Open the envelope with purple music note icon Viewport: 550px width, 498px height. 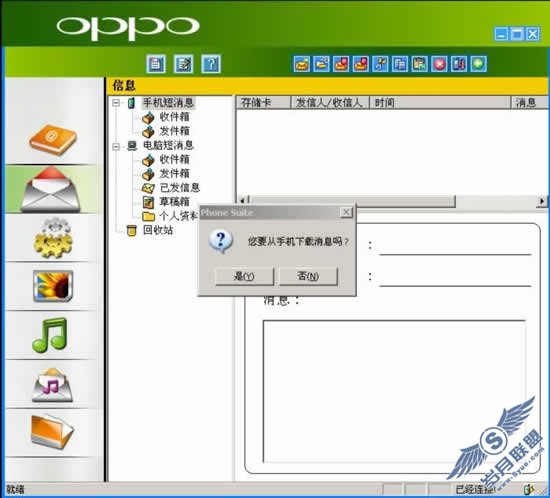(52, 385)
